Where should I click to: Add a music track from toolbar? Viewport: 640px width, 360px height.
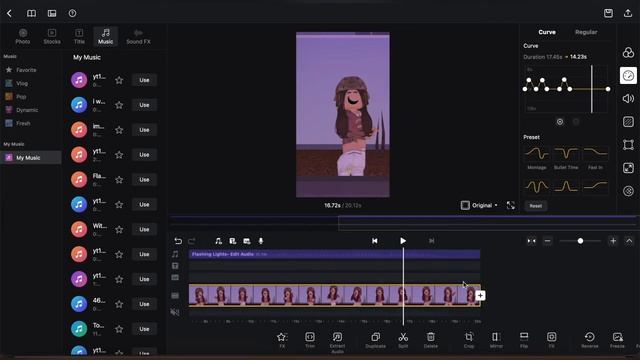[218, 241]
